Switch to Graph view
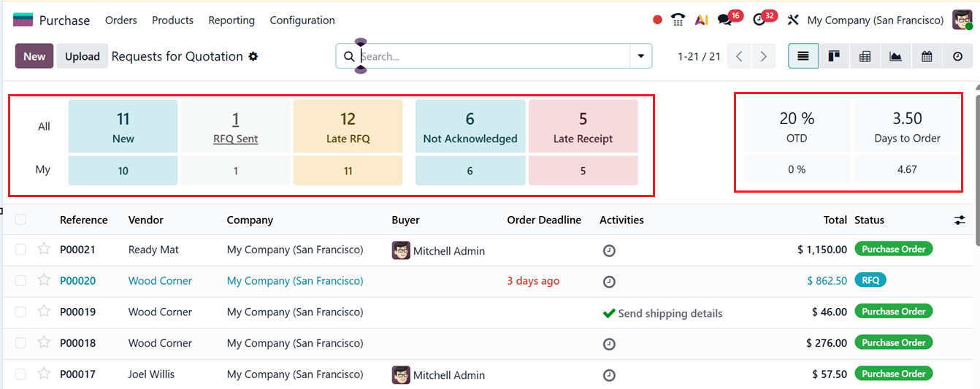The width and height of the screenshot is (980, 389). (895, 56)
